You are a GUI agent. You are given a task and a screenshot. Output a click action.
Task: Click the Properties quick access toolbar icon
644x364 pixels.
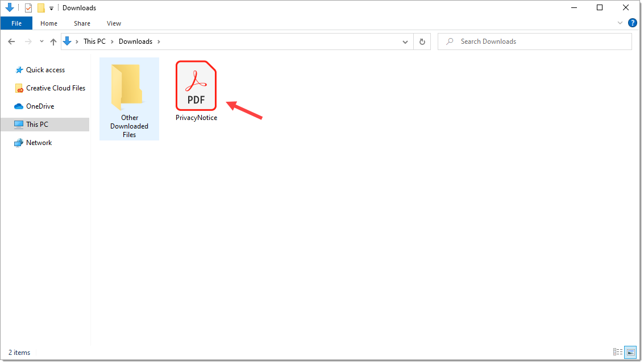(x=28, y=8)
